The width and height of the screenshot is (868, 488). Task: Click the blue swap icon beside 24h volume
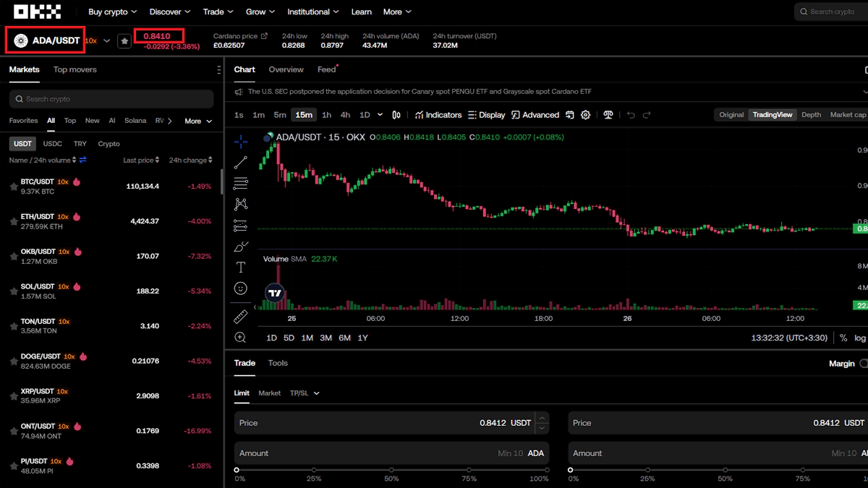(x=82, y=160)
